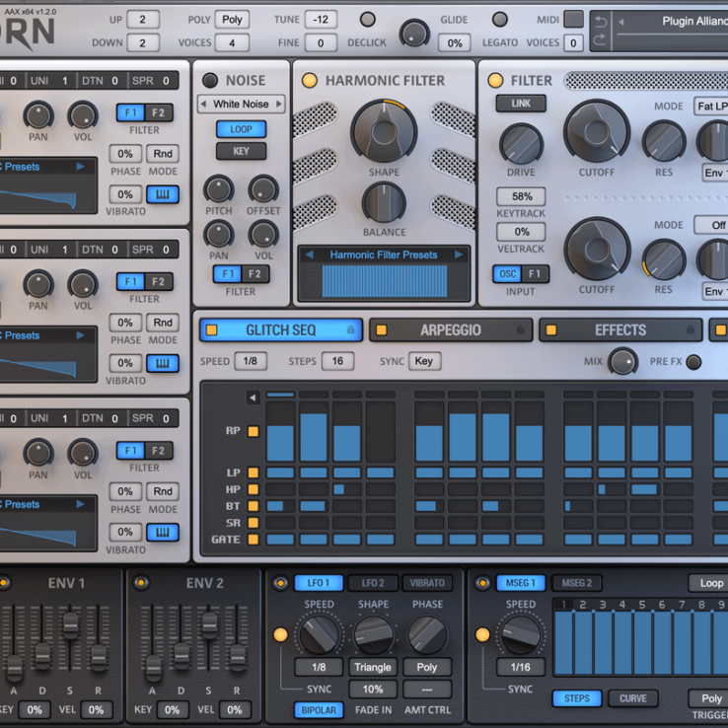Enable the Noise section power button
This screenshot has height=728, width=728.
click(210, 80)
